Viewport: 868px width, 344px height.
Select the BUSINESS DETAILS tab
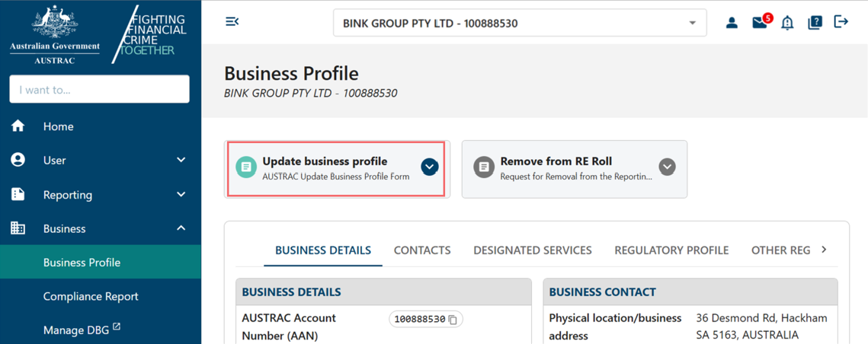(322, 250)
